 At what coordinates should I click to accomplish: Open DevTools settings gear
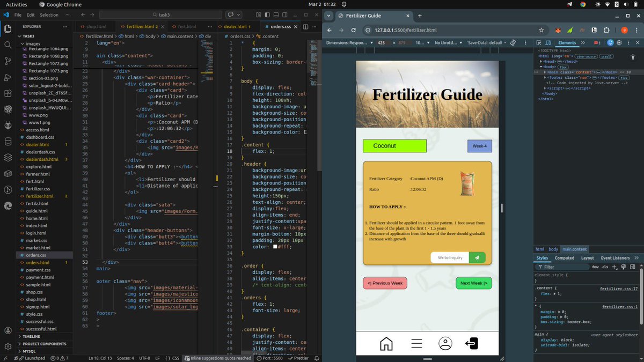(619, 42)
